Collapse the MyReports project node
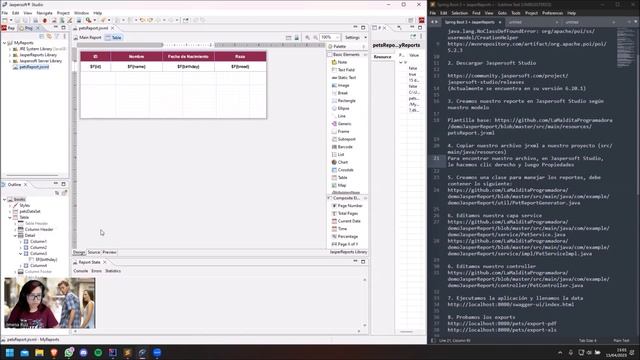 (x=4, y=43)
